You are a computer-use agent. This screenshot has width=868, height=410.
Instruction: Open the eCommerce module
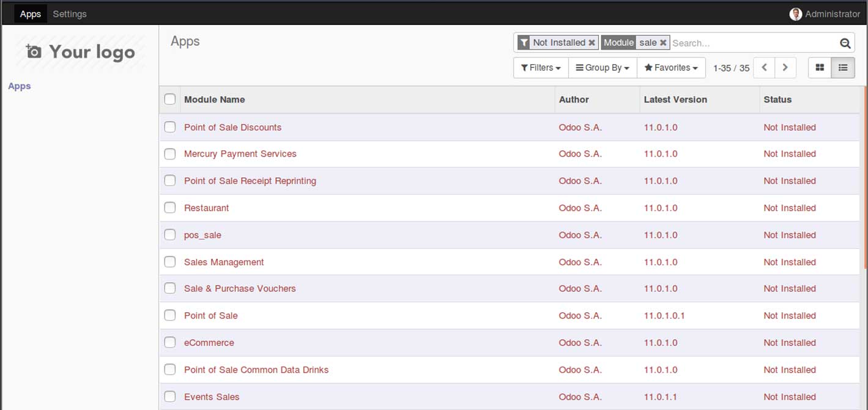click(209, 343)
